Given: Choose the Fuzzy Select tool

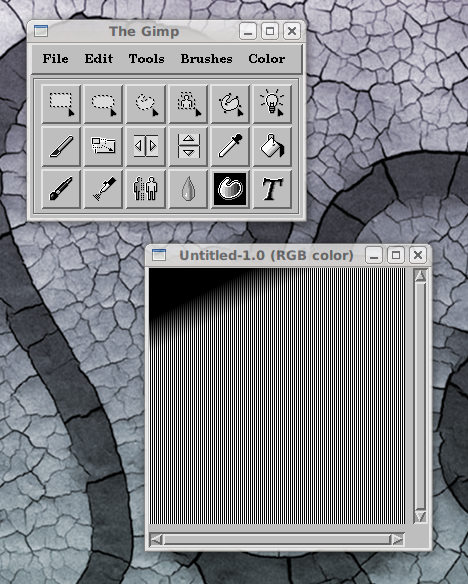Looking at the screenshot, I should [188, 104].
